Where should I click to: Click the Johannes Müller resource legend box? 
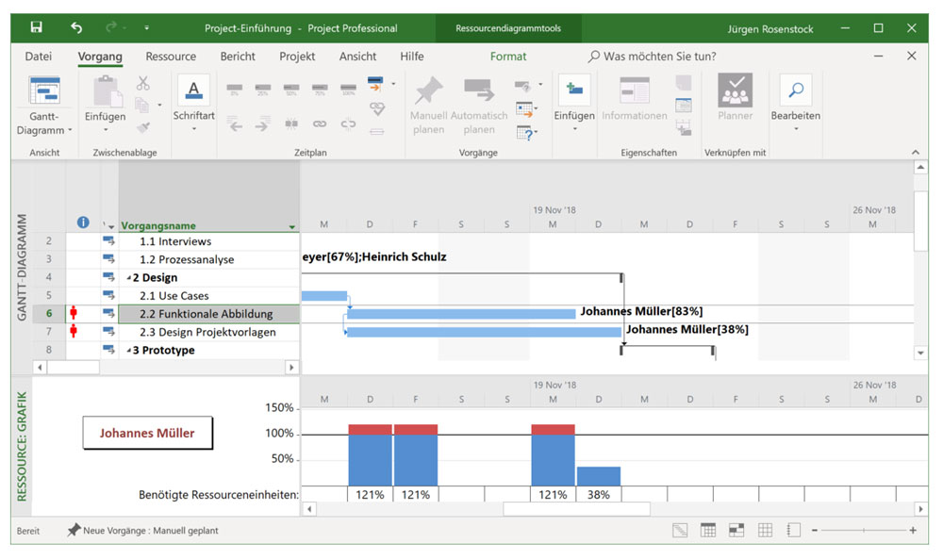tap(147, 433)
